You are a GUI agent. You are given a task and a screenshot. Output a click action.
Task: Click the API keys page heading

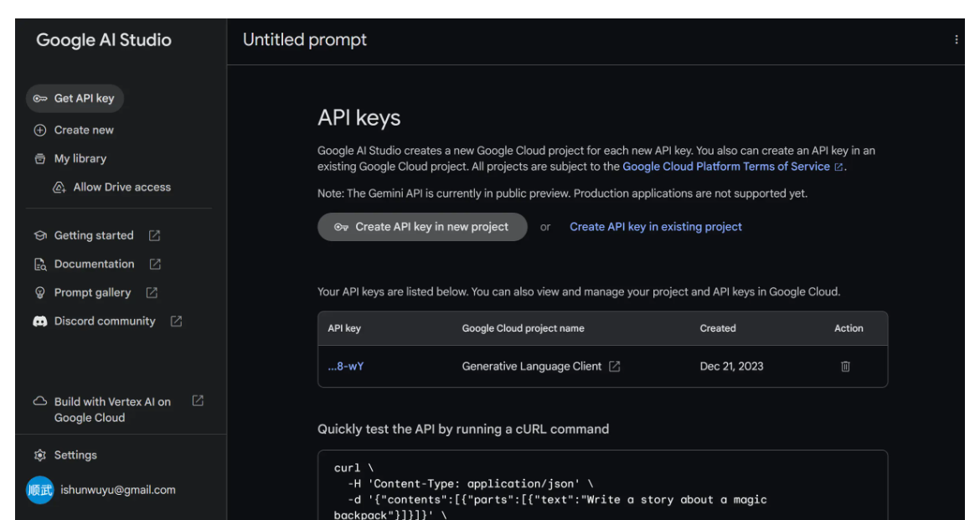pyautogui.click(x=358, y=118)
